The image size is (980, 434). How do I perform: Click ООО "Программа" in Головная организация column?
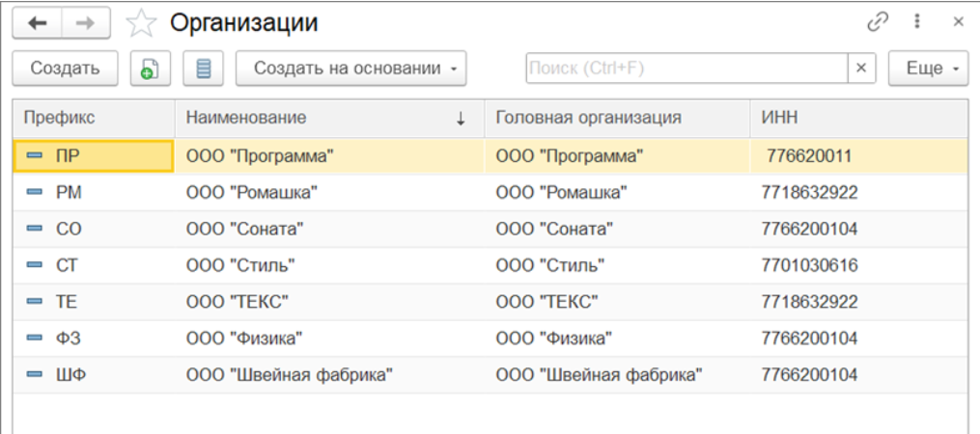pos(618,156)
